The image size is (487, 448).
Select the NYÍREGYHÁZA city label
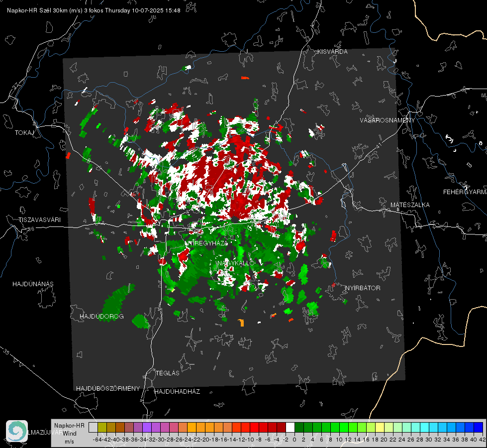(x=206, y=243)
